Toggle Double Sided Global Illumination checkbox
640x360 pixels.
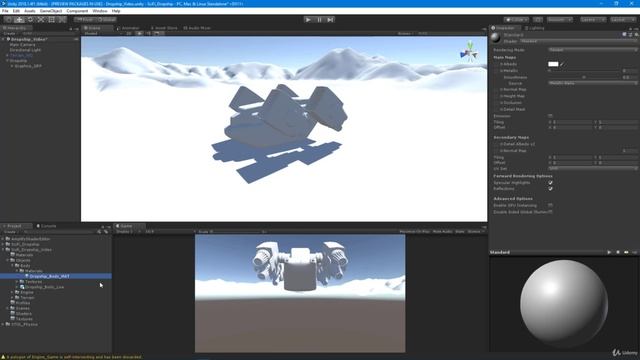click(x=550, y=212)
